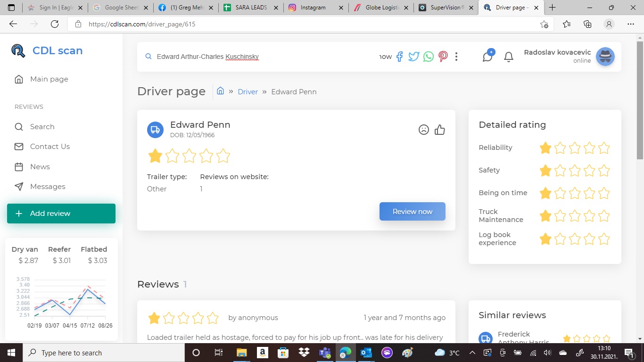Click the home breadcrumb icon
Screen dimensions: 644x362
pyautogui.click(x=220, y=91)
